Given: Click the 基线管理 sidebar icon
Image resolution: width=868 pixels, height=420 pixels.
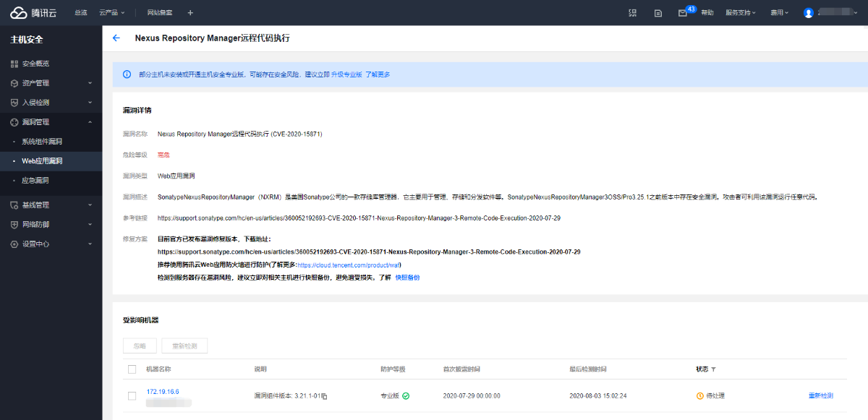Looking at the screenshot, I should pyautogui.click(x=14, y=205).
